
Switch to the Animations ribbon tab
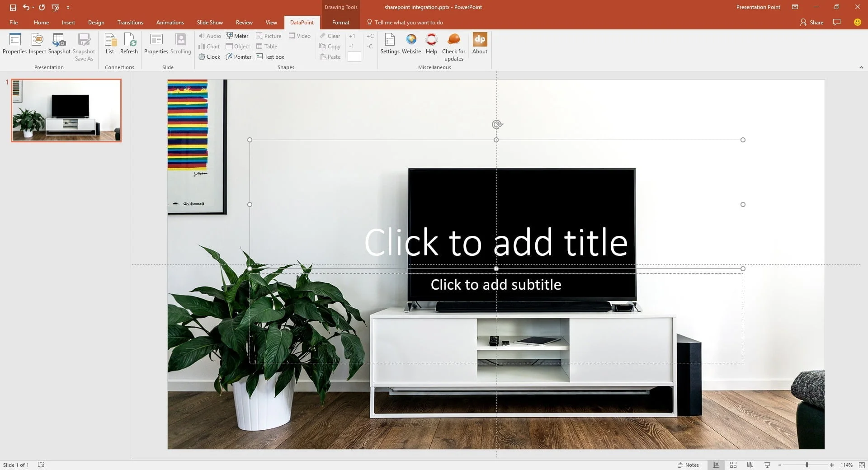pos(170,22)
